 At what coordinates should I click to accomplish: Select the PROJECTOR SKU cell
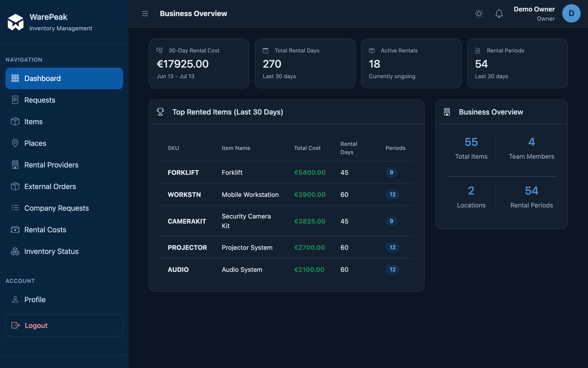187,247
